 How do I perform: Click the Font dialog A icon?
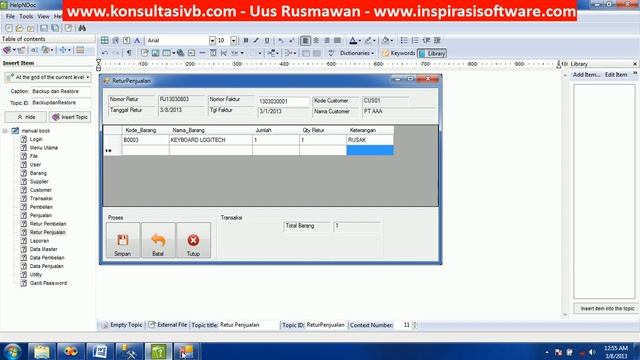(137, 40)
